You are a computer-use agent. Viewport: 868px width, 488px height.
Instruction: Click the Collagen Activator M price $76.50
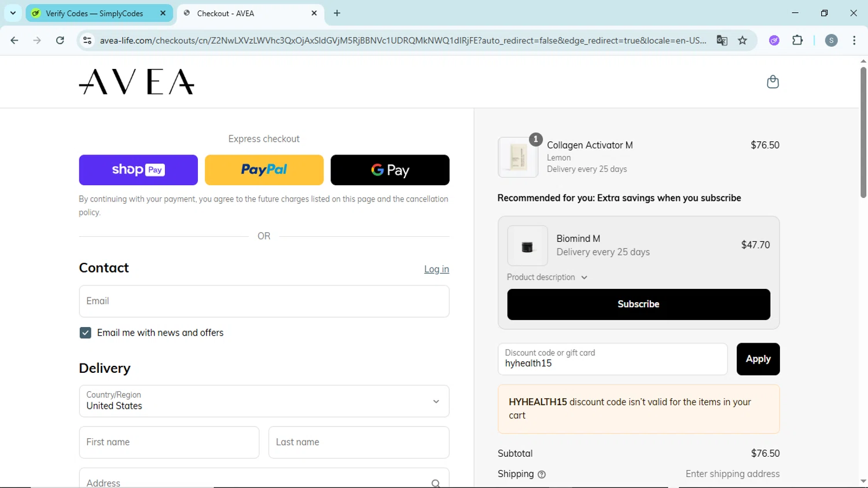[x=765, y=145]
